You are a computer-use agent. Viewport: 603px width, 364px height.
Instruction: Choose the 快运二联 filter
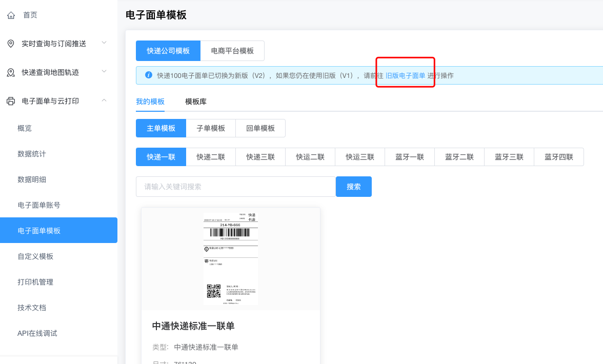pyautogui.click(x=310, y=157)
